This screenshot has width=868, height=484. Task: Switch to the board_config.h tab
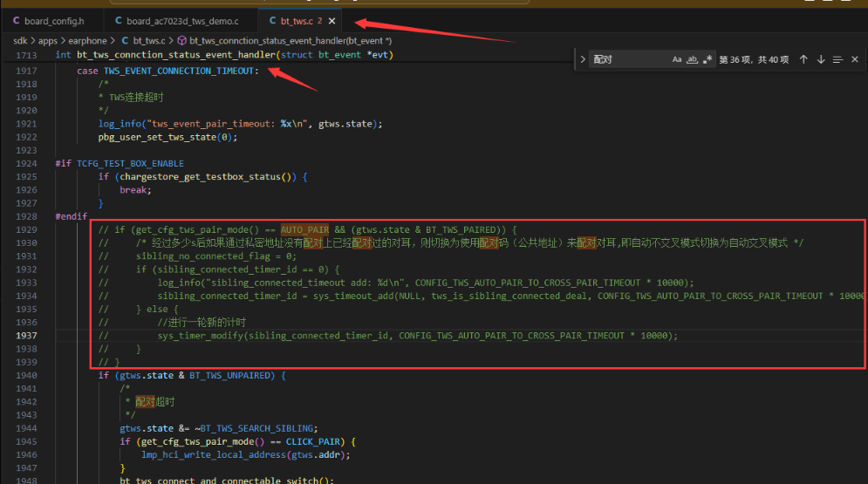tap(54, 21)
